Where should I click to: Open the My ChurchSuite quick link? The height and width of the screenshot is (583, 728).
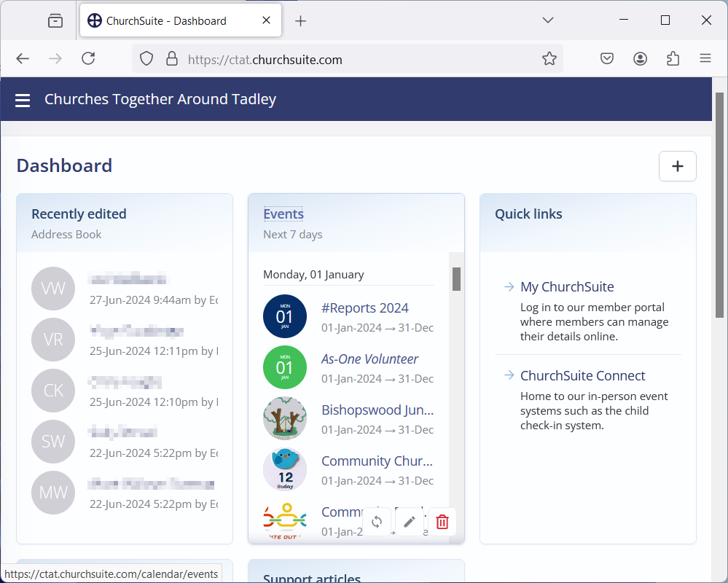point(567,287)
